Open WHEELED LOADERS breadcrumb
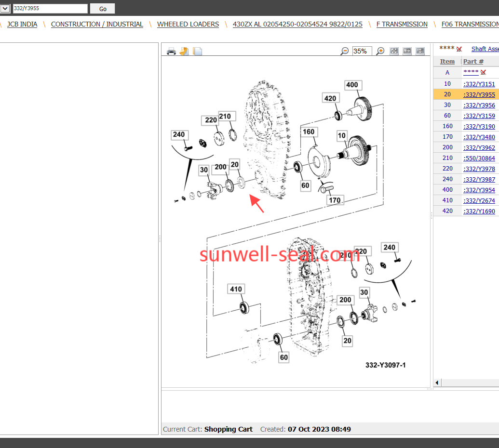 tap(188, 24)
